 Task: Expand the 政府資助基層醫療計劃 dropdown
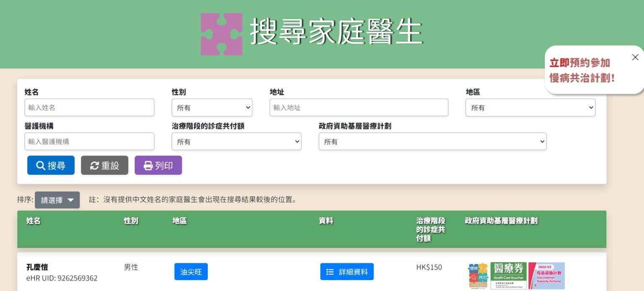pyautogui.click(x=432, y=142)
